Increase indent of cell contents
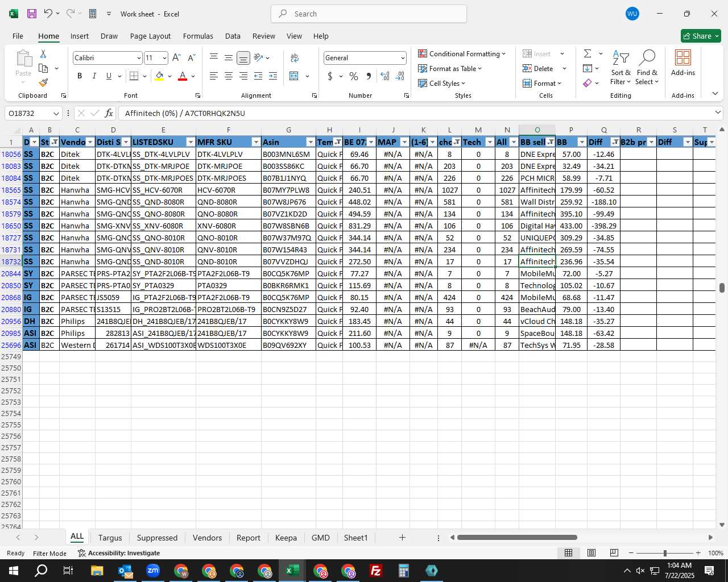This screenshot has height=582, width=728. click(273, 76)
